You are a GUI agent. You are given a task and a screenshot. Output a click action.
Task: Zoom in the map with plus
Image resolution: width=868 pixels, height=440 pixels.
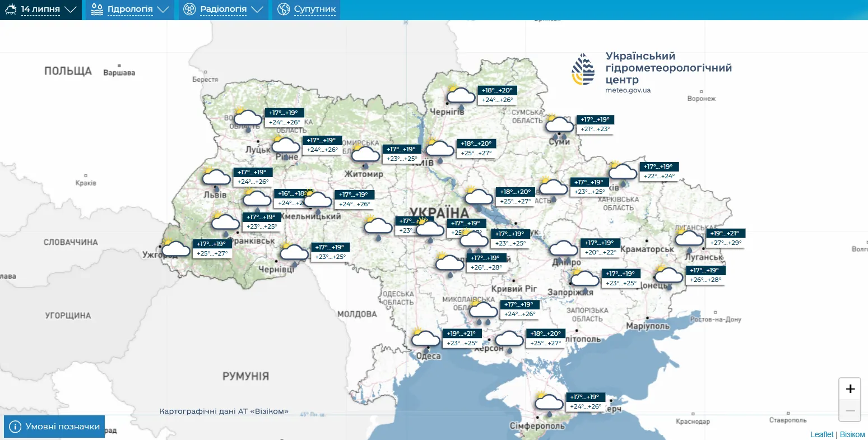point(850,389)
